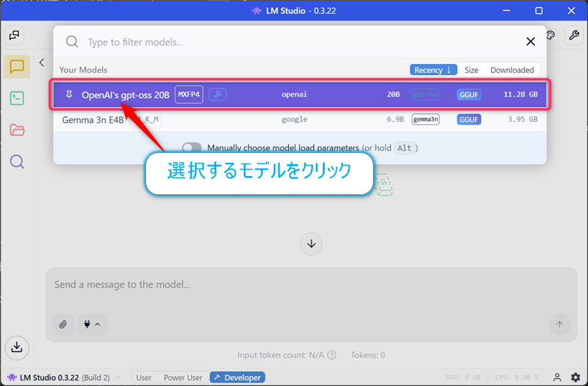
Task: Toggle manually choose model load parameters
Action: [192, 148]
